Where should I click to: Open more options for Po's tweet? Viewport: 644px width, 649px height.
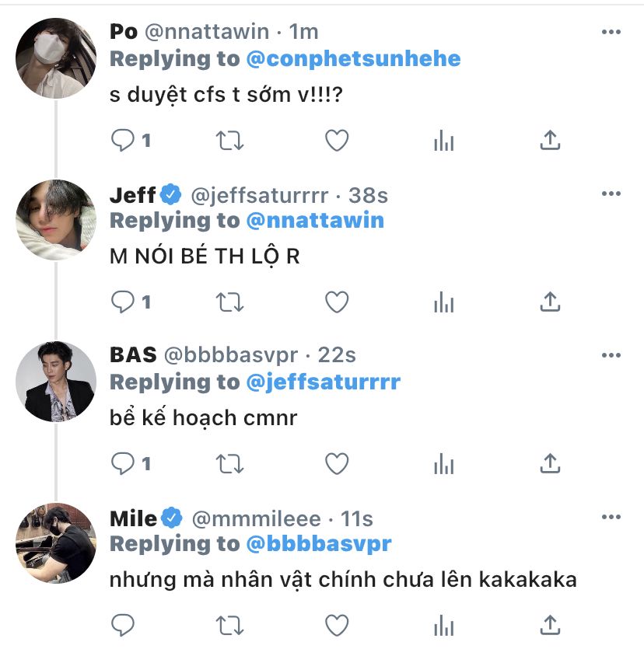611,33
